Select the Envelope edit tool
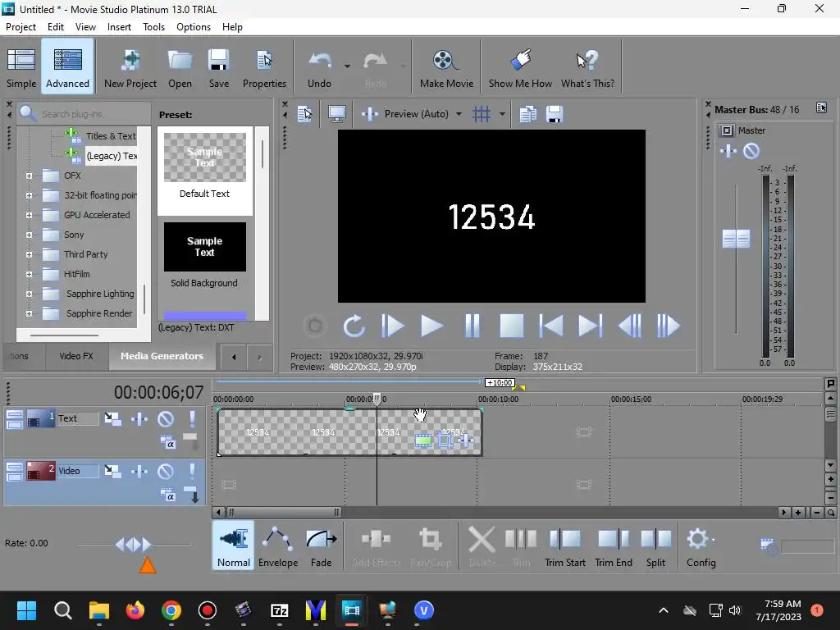Viewport: 840px width, 630px height. click(x=278, y=546)
